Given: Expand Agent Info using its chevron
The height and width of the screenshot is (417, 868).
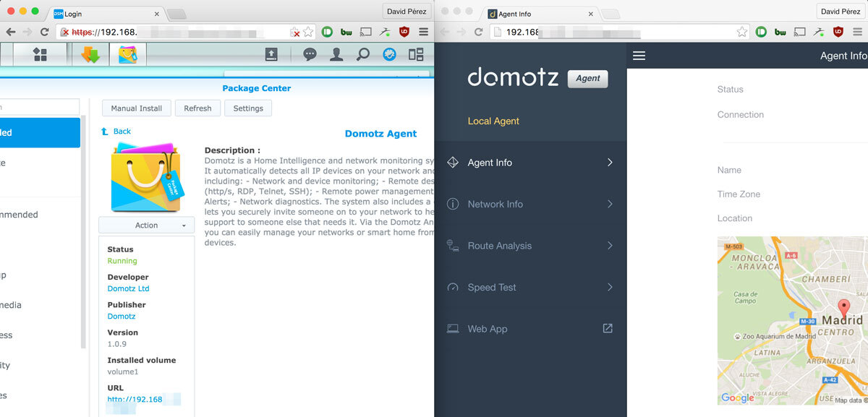Looking at the screenshot, I should [610, 163].
